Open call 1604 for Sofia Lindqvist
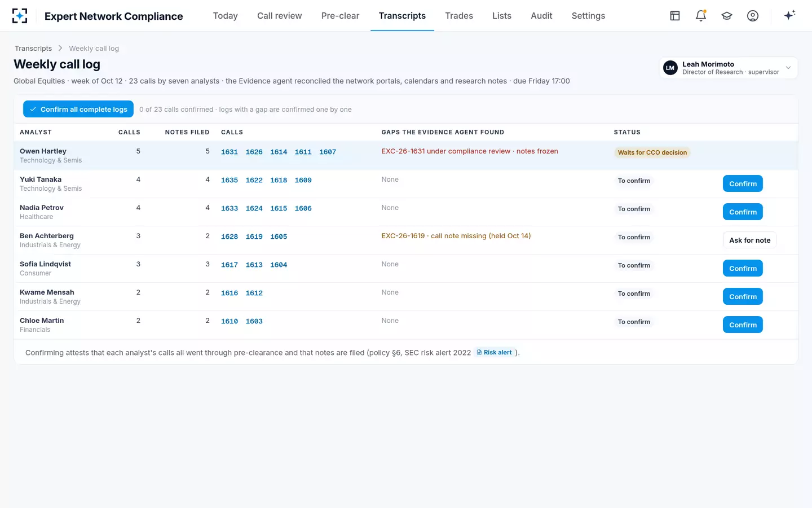Image resolution: width=812 pixels, height=508 pixels. coord(279,265)
